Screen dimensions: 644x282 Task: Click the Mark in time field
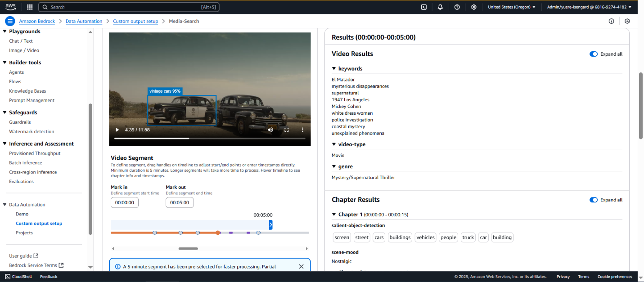pyautogui.click(x=125, y=202)
